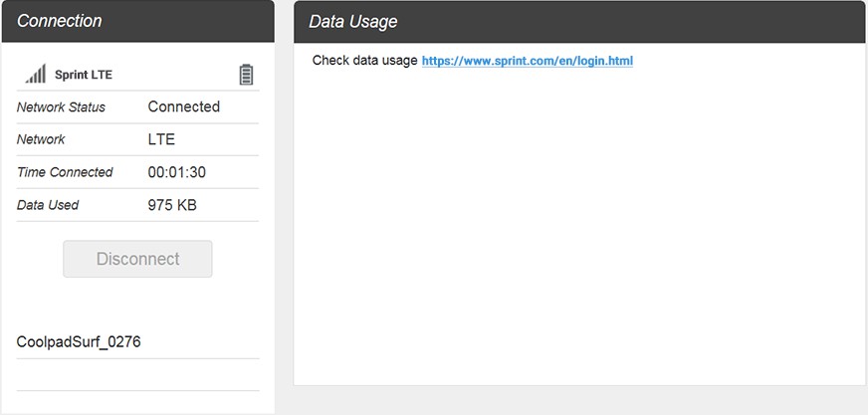Select the Connection panel header
This screenshot has height=415, width=868.
click(137, 21)
